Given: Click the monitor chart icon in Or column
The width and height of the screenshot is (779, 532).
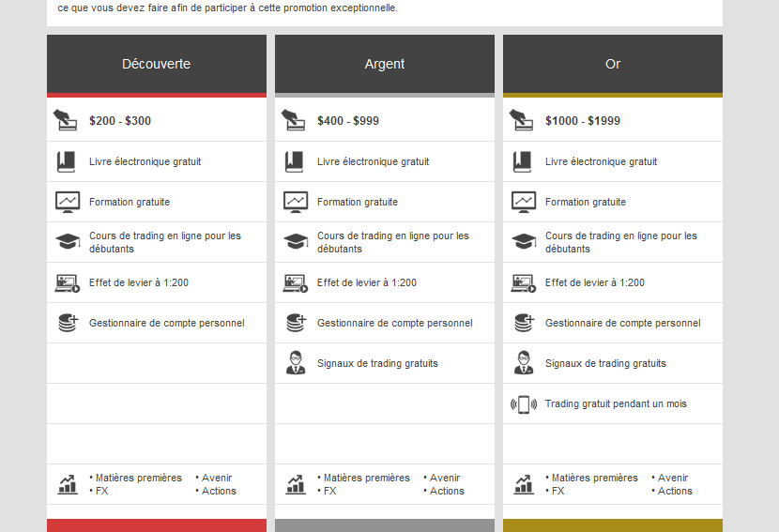Looking at the screenshot, I should click(x=524, y=202).
